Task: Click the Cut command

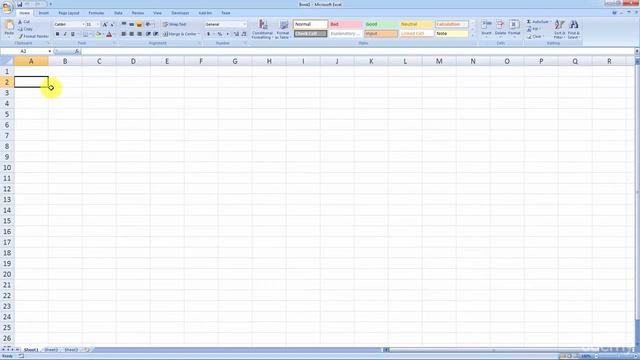Action: (x=24, y=22)
